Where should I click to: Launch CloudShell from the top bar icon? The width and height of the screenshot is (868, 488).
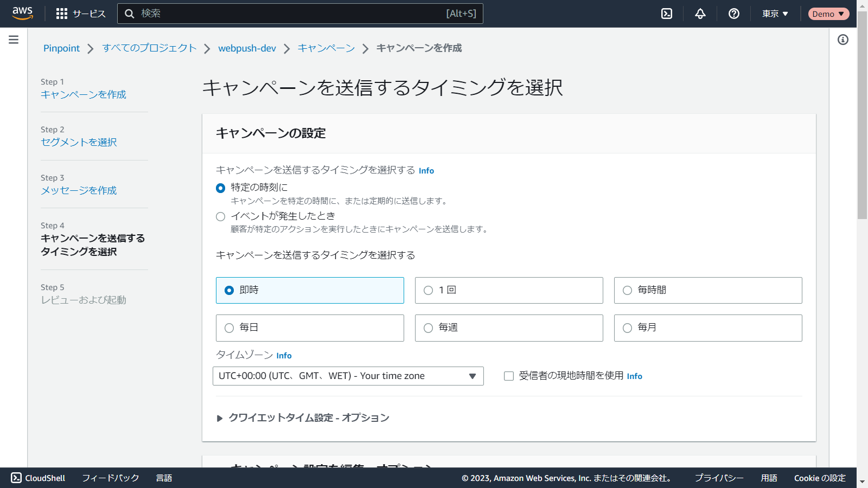(667, 14)
